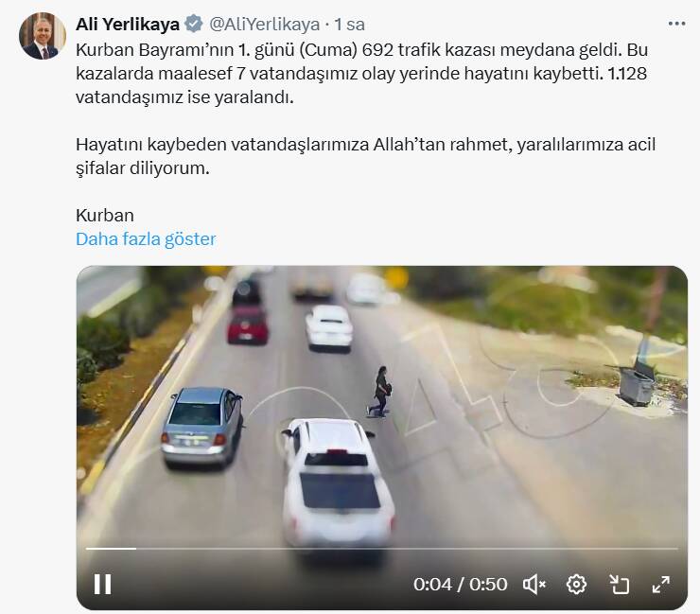Click the Ali Yerlikaya display name
The height and width of the screenshot is (614, 700).
pyautogui.click(x=128, y=24)
